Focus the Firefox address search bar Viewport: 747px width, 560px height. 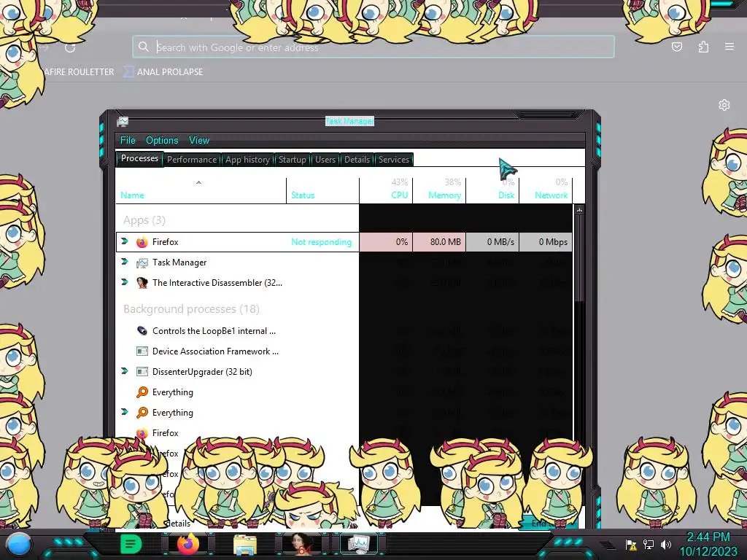coord(373,47)
